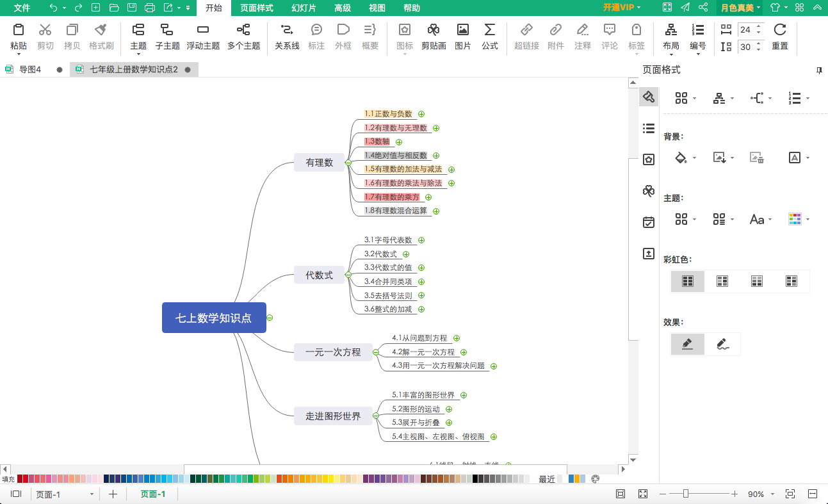This screenshot has height=504, width=828.
Task: Pick the red swatch in fill palette
Action: tap(26, 478)
